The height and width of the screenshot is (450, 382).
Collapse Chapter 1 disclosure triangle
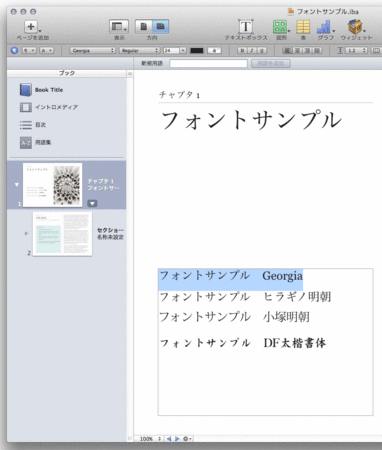click(17, 184)
